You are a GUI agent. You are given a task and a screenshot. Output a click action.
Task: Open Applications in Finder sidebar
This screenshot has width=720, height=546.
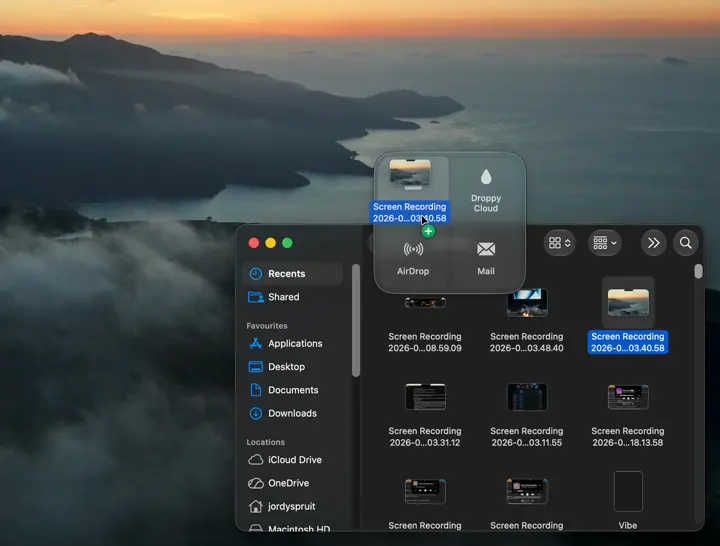(x=292, y=343)
